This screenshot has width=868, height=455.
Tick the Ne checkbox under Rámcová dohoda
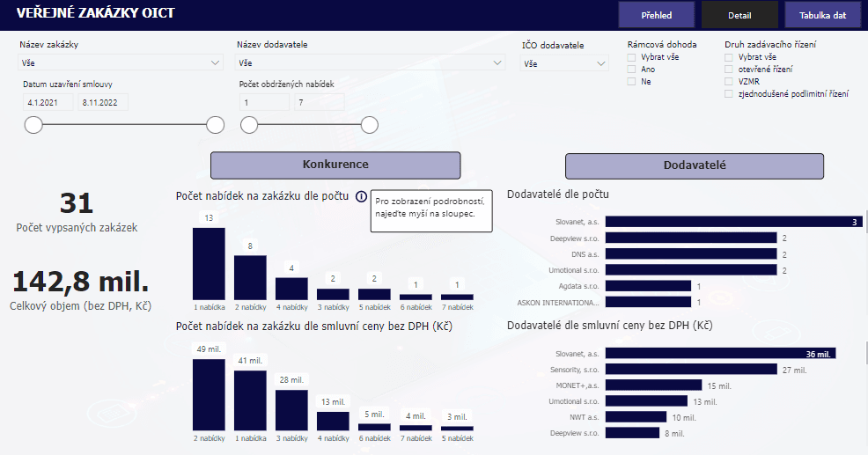pyautogui.click(x=631, y=82)
